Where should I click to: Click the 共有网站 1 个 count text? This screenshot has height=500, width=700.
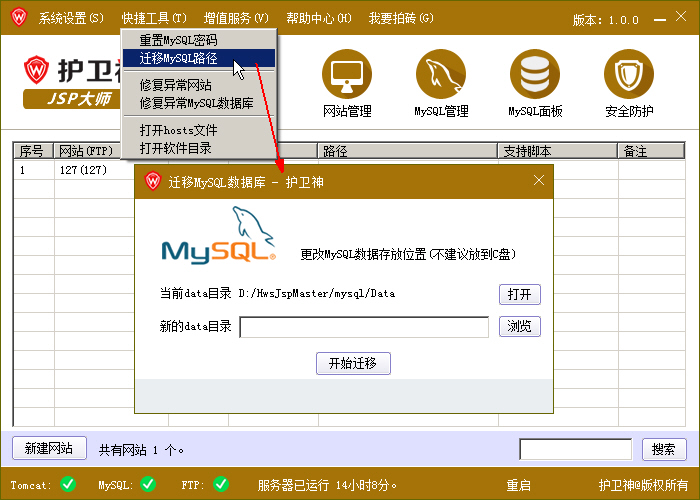[141, 450]
